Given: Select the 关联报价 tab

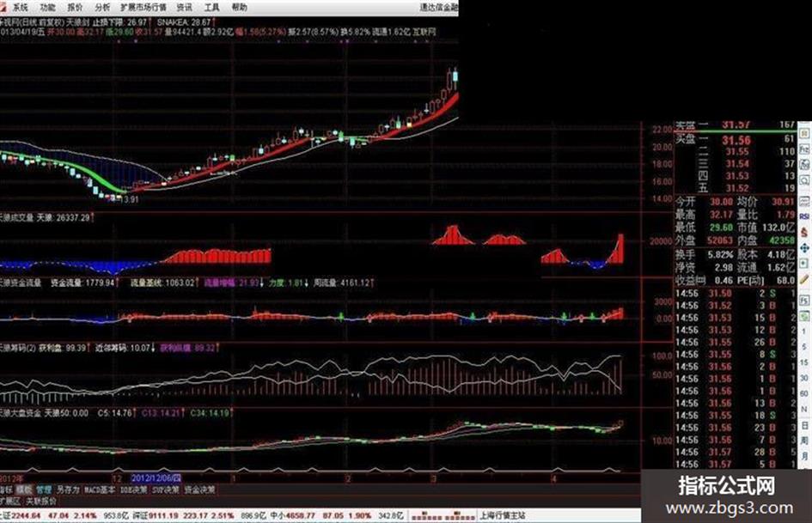Looking at the screenshot, I should (41, 502).
